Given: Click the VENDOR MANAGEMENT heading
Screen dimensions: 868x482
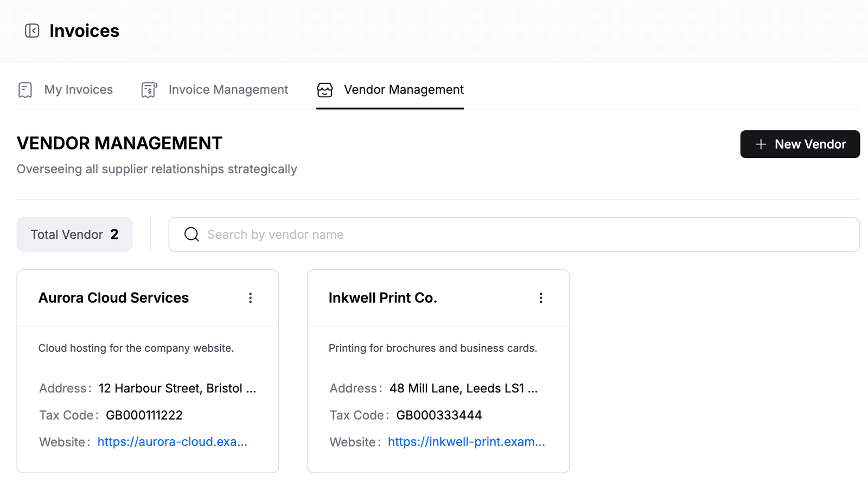Looking at the screenshot, I should click(119, 143).
